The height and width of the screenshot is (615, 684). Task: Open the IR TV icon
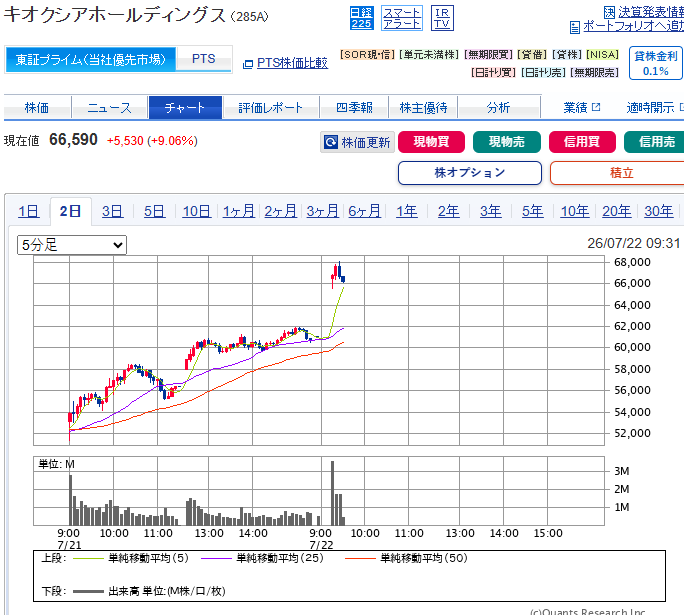442,18
